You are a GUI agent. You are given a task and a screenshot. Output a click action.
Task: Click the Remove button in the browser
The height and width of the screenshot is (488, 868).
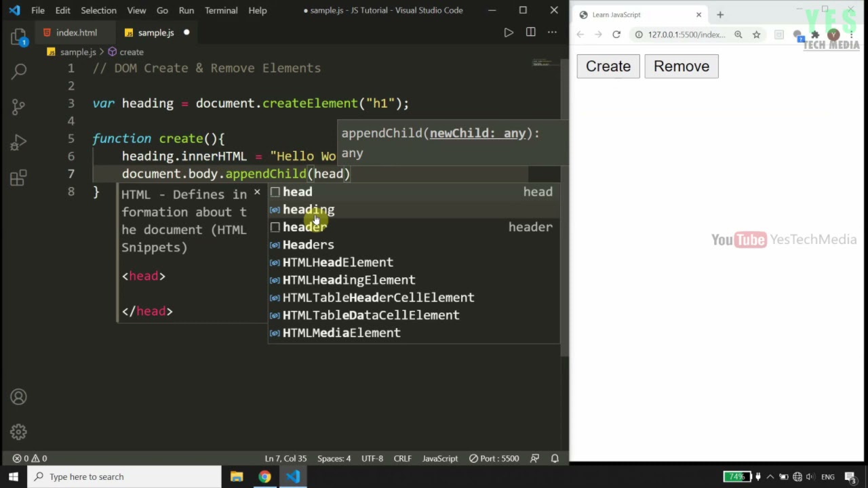pos(682,66)
